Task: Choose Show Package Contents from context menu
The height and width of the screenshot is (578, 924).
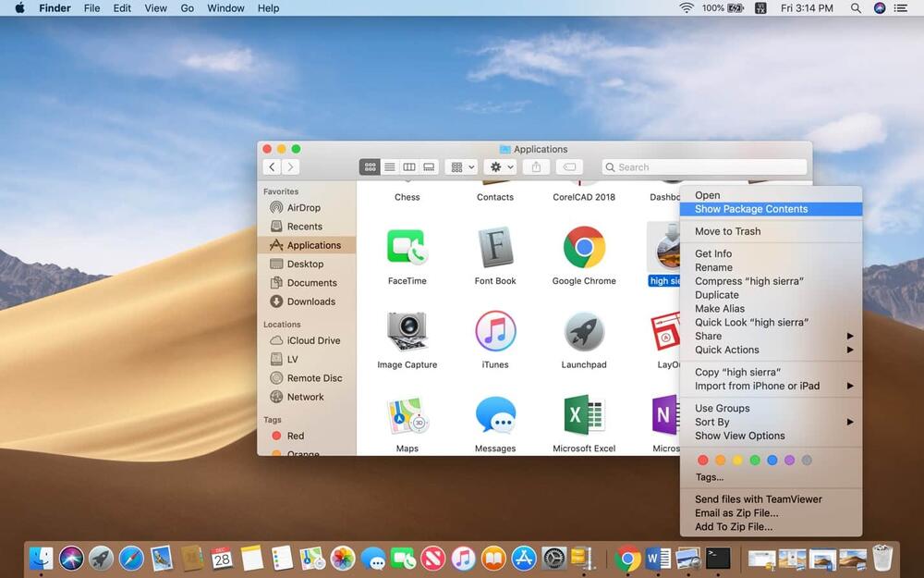Action: point(751,209)
